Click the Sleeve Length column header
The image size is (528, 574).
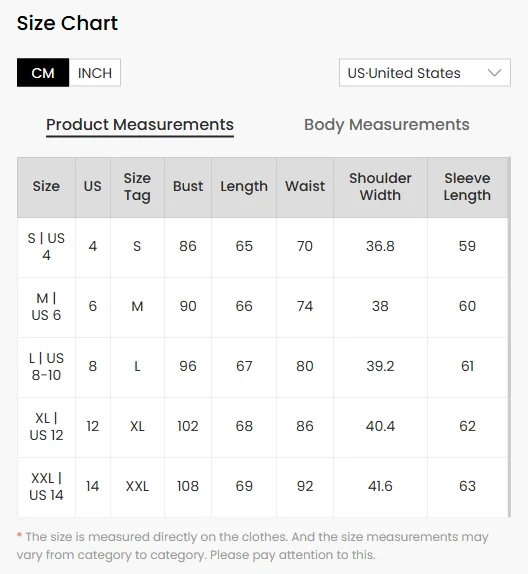click(x=467, y=186)
